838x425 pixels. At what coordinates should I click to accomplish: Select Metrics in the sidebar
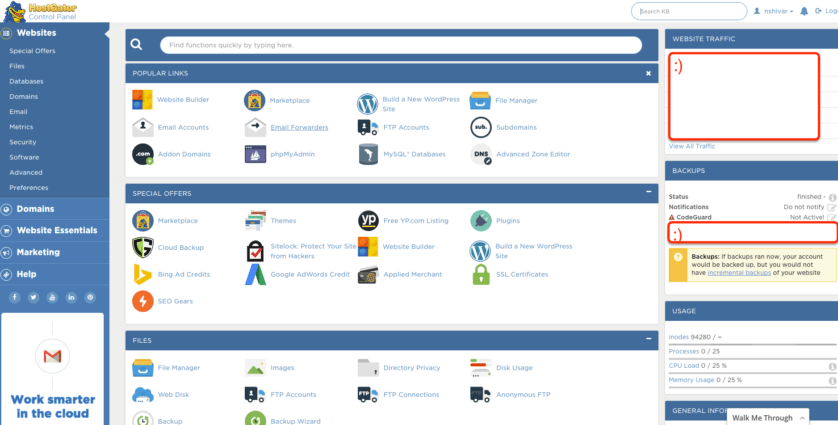[21, 127]
